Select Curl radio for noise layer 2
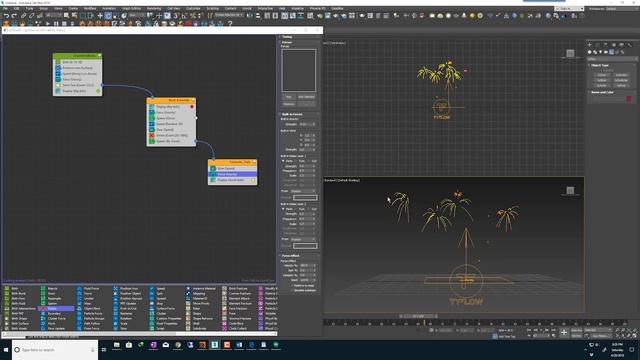 pyautogui.click(x=309, y=209)
